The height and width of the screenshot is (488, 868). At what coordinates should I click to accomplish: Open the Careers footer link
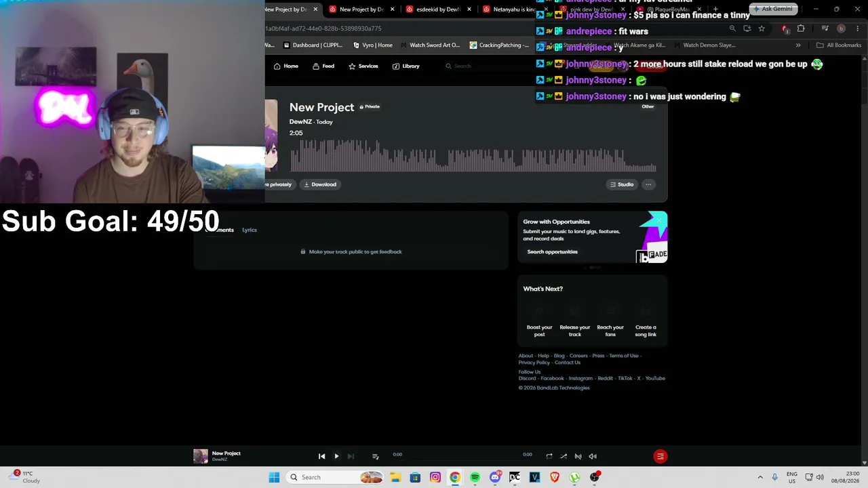point(578,356)
